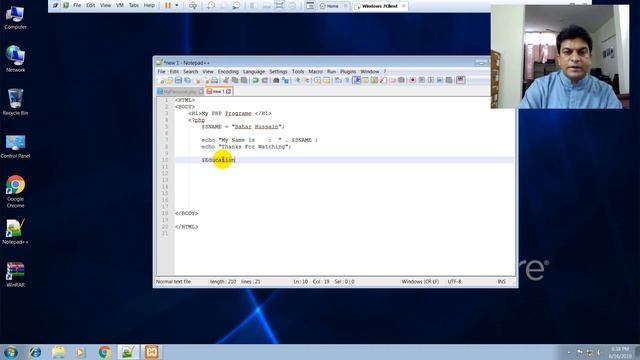
Task: Open Notepad++ Edit menu
Action: [x=174, y=71]
